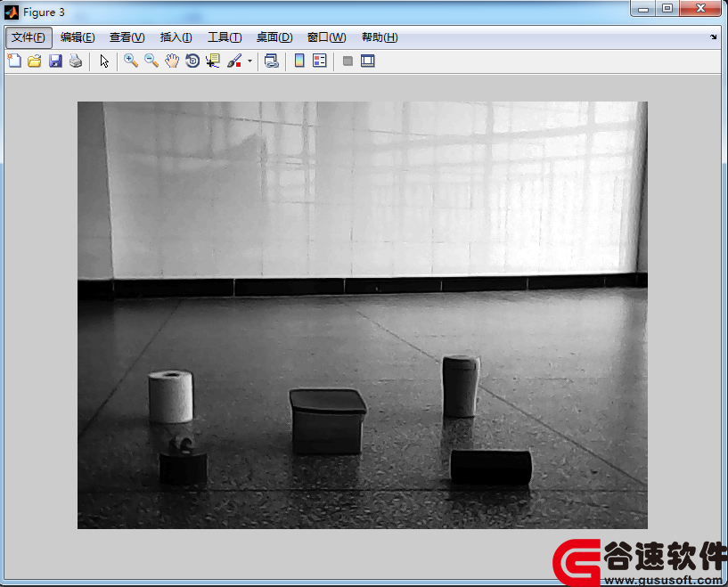The height and width of the screenshot is (587, 728).
Task: Open the 文件(F) menu
Action: tap(29, 37)
